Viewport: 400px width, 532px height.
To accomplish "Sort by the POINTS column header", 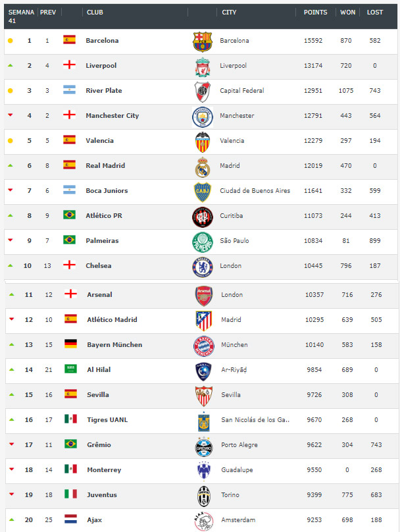I will click(x=315, y=13).
